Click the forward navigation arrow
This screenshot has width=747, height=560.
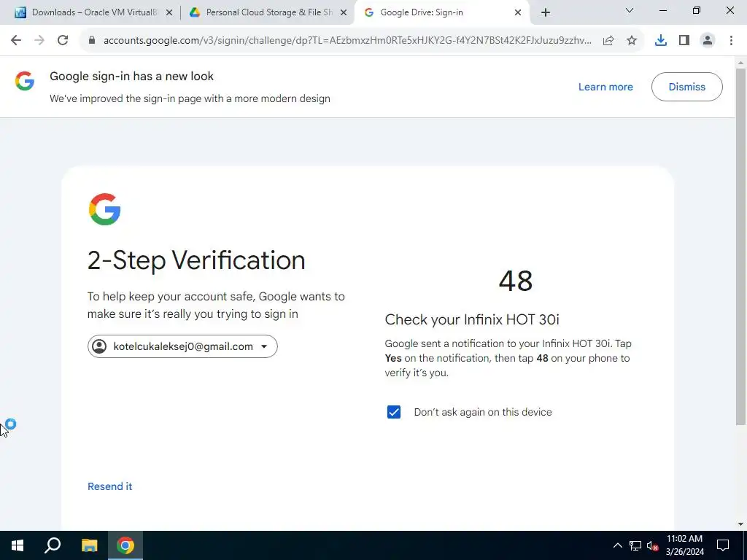click(x=39, y=41)
